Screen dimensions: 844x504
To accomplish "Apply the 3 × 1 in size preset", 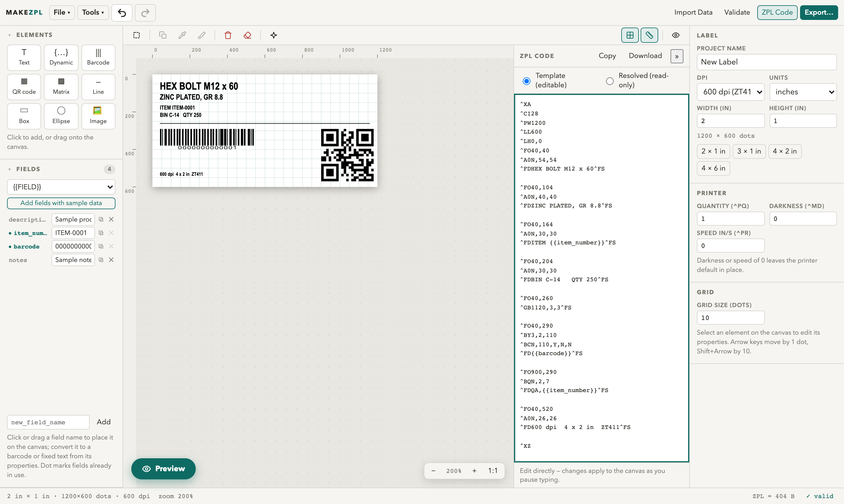I will click(x=749, y=151).
